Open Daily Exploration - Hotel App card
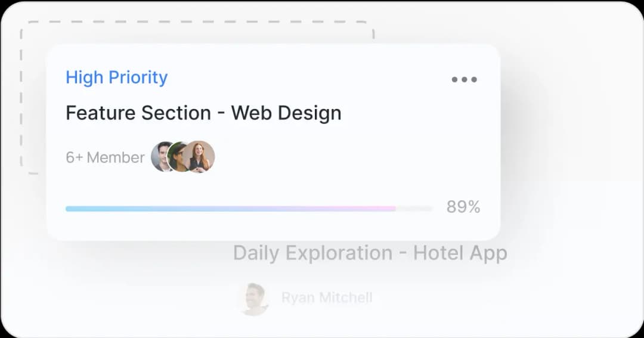The image size is (644, 338). point(370,253)
